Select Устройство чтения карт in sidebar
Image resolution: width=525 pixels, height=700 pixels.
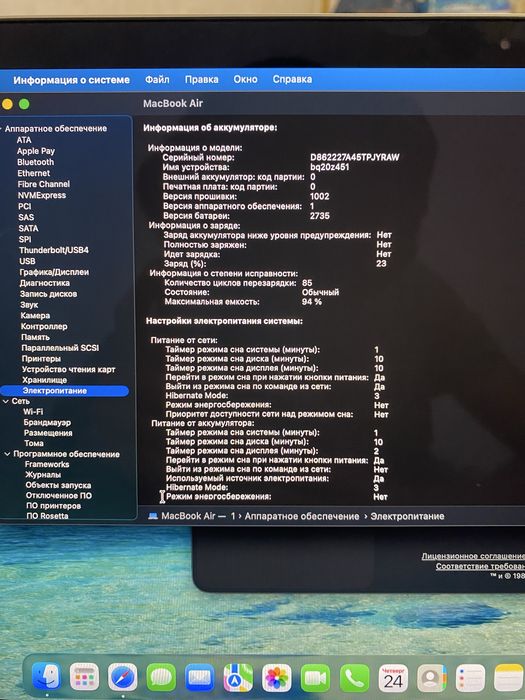(69, 369)
